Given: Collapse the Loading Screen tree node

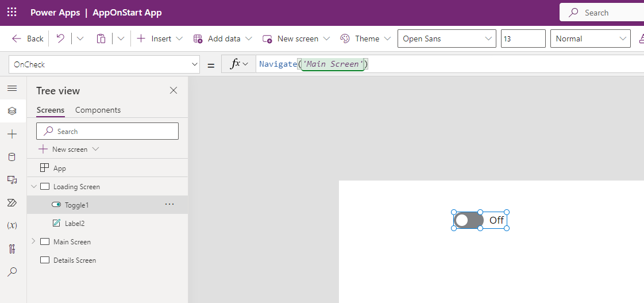Looking at the screenshot, I should click(33, 186).
